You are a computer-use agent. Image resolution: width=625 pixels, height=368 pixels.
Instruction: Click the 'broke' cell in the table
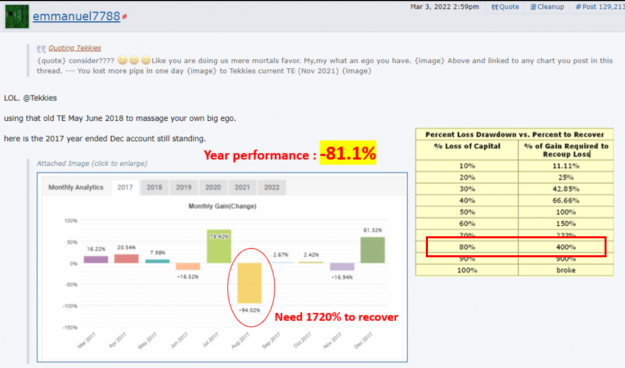[x=566, y=270]
